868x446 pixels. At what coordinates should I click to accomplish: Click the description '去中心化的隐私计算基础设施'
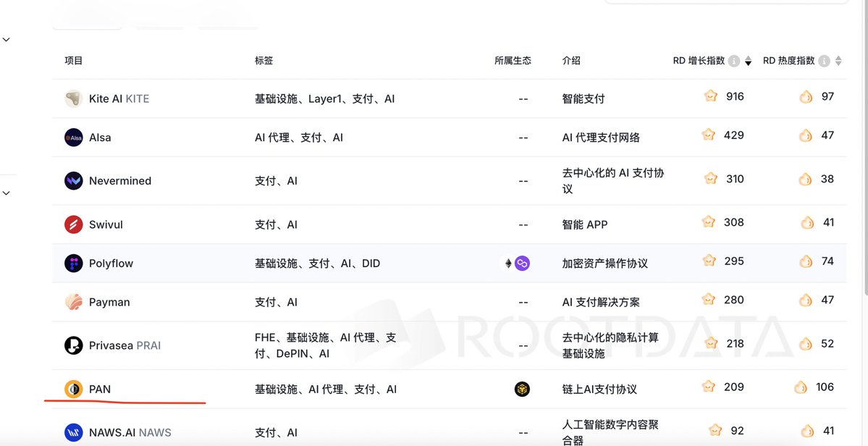tap(610, 345)
